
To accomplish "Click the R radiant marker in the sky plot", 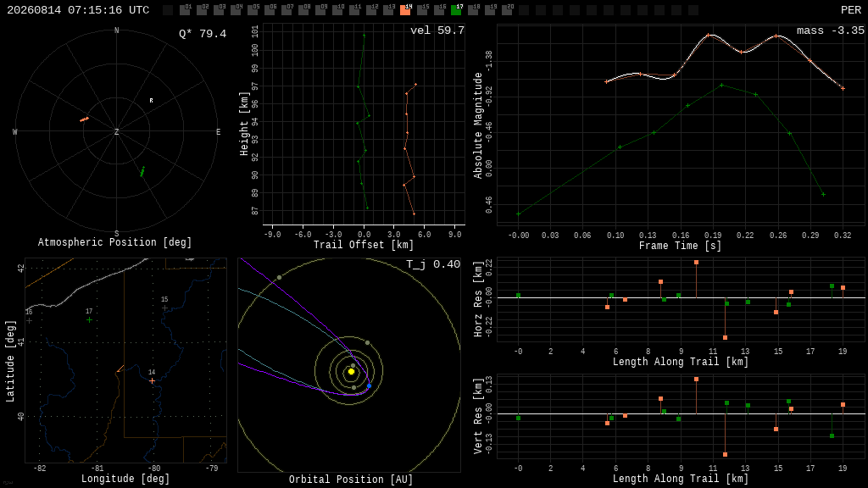I will (151, 100).
